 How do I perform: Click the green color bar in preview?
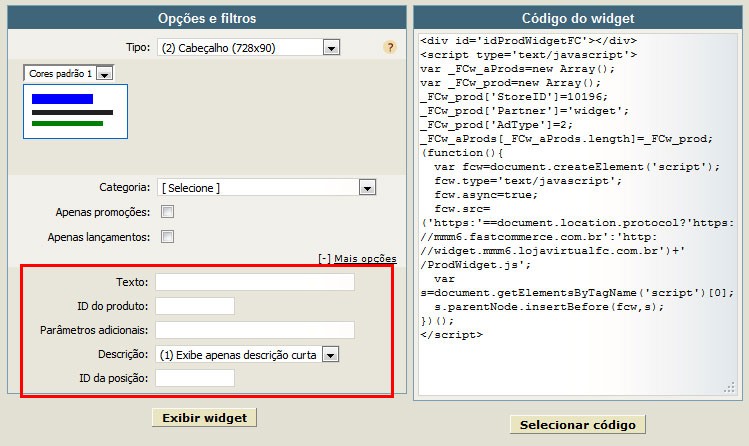pos(67,124)
